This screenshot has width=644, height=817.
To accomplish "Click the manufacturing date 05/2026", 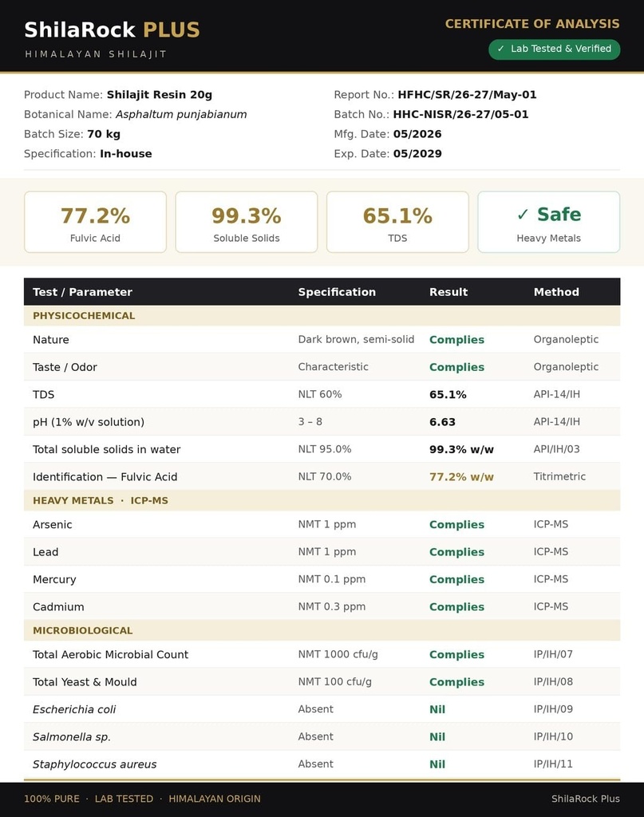I will (417, 134).
